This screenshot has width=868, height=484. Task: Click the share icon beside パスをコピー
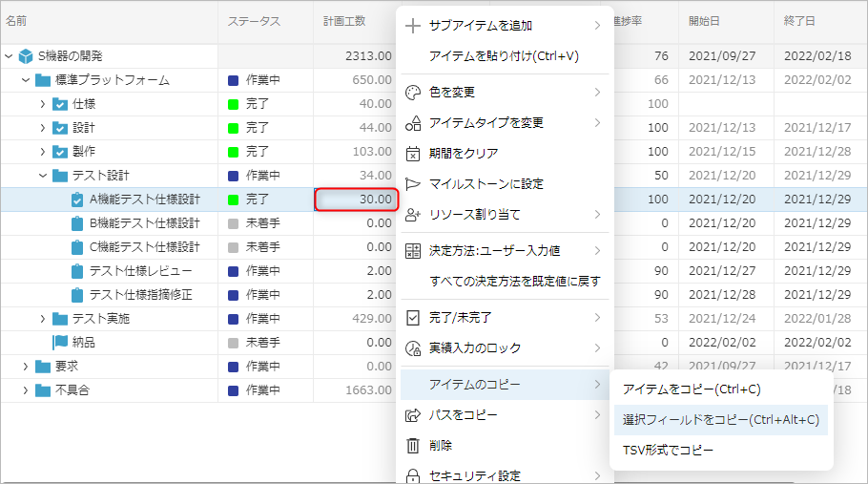[413, 415]
